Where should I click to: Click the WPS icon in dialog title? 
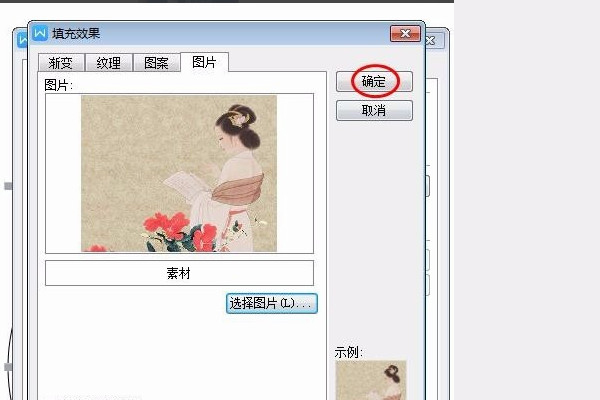click(40, 33)
